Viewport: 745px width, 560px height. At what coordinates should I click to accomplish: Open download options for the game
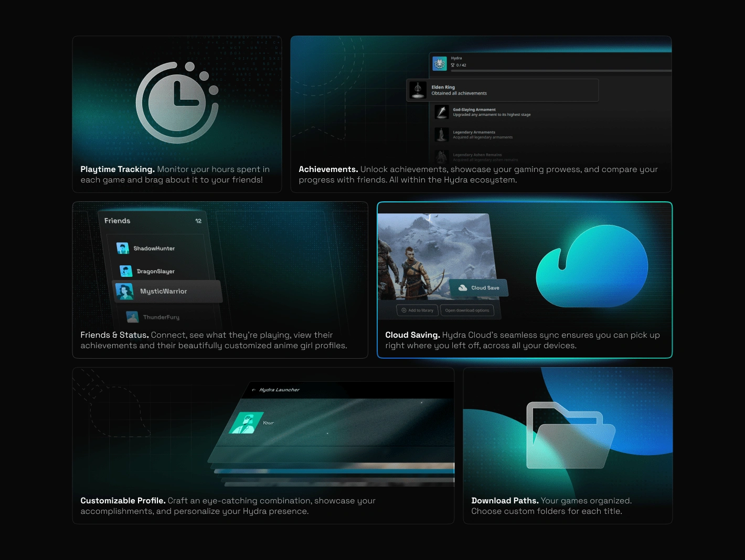tap(467, 310)
